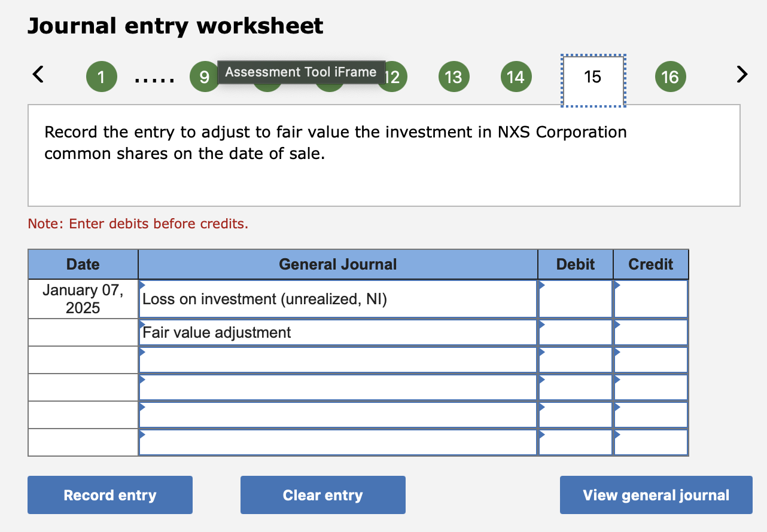
Task: Select the current entry 15 indicator
Action: point(593,77)
